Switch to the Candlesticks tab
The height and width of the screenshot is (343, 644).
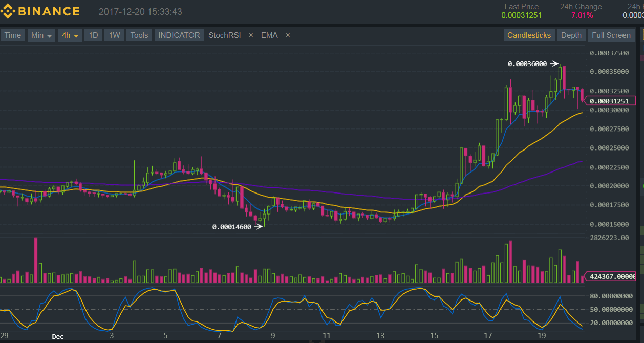[x=529, y=35]
